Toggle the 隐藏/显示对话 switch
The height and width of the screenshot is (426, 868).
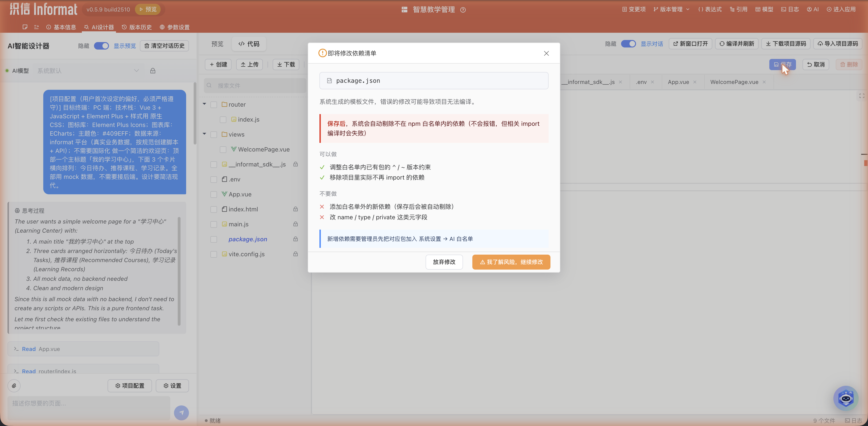pyautogui.click(x=628, y=44)
